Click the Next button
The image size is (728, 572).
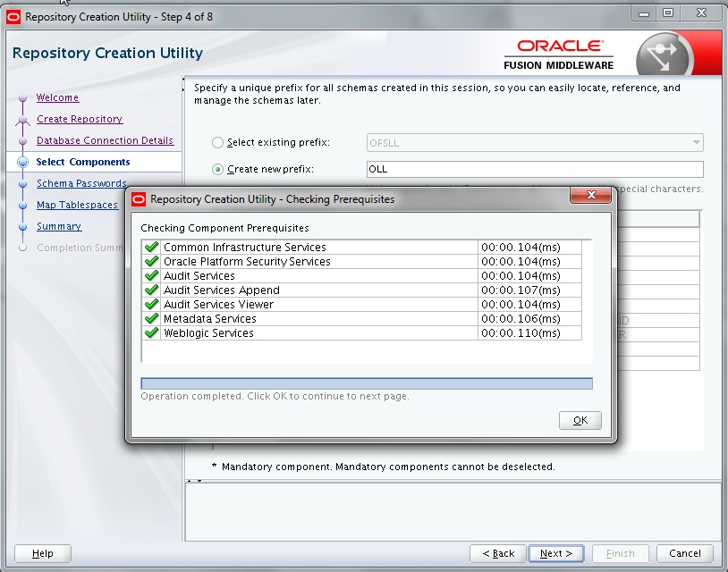pos(556,553)
